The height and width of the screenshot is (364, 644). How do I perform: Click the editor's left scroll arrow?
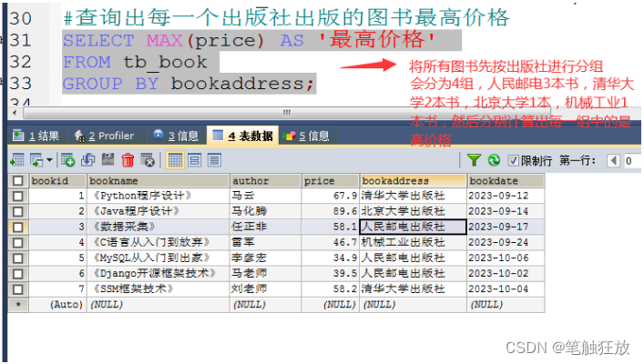click(15, 113)
